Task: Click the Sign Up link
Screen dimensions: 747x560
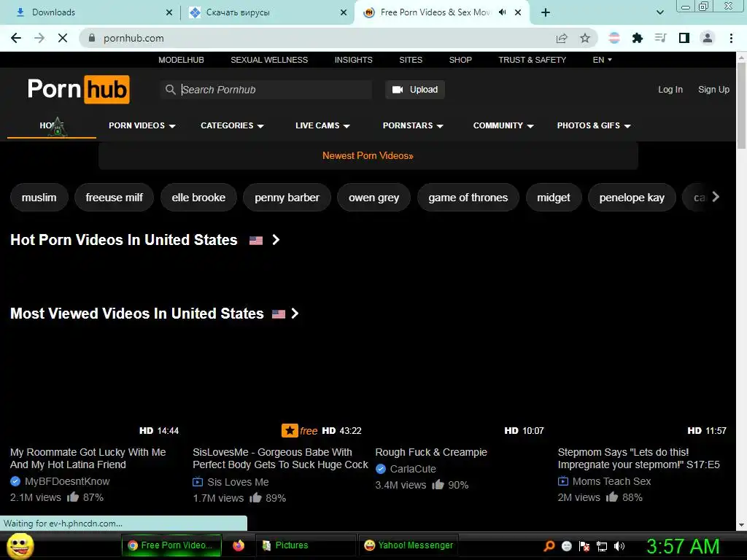Action: (x=713, y=90)
